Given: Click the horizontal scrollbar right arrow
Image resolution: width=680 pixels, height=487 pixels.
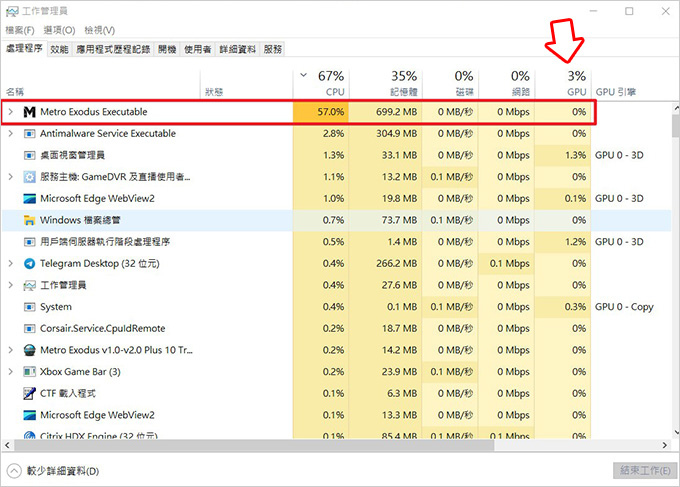Looking at the screenshot, I should [x=665, y=445].
